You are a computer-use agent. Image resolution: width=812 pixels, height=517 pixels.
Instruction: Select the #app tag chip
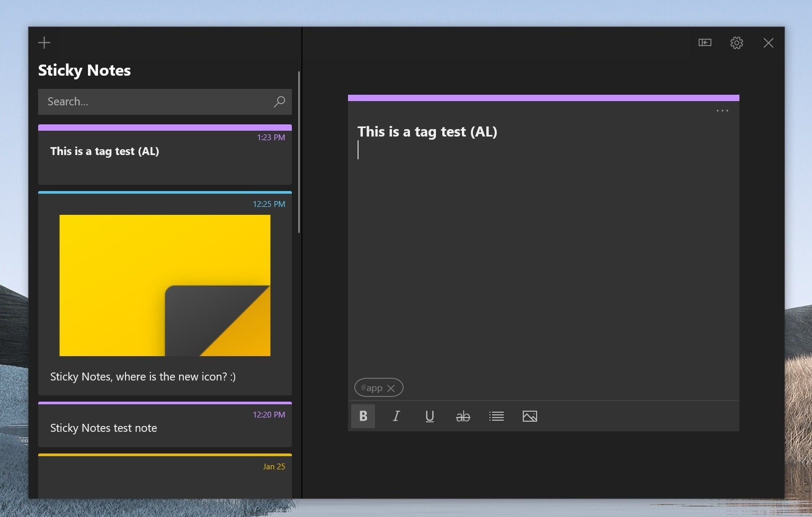371,388
